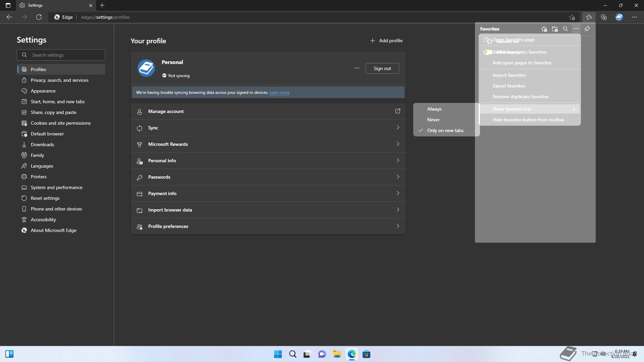Open Cookies and site permissions
The height and width of the screenshot is (362, 644).
pos(61,123)
